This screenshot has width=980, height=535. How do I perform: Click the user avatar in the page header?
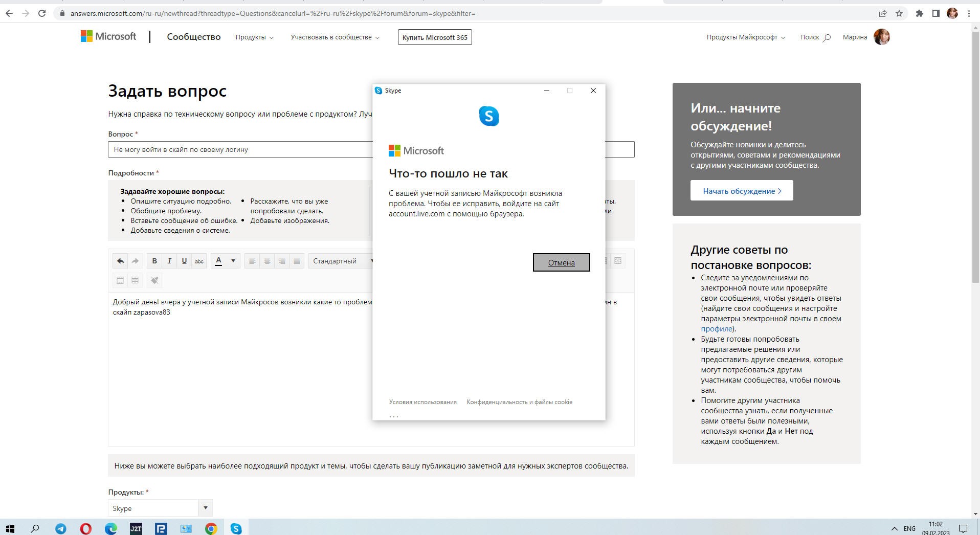(882, 37)
